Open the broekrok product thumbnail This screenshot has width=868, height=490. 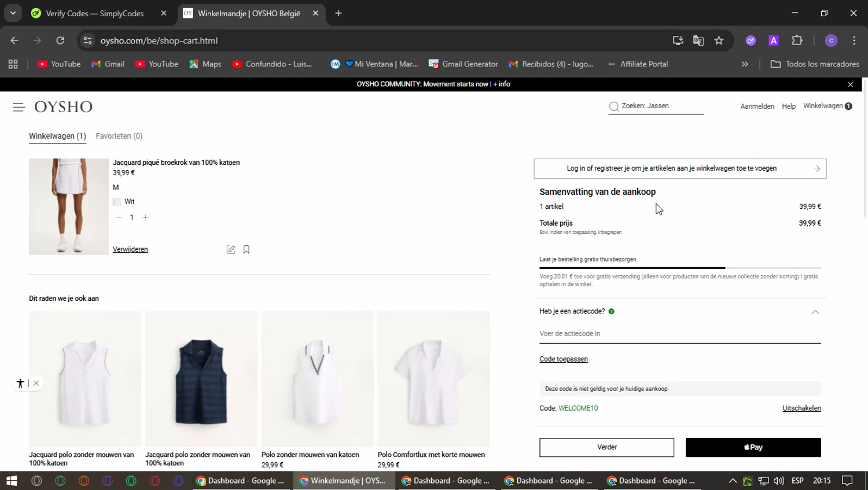pos(69,207)
